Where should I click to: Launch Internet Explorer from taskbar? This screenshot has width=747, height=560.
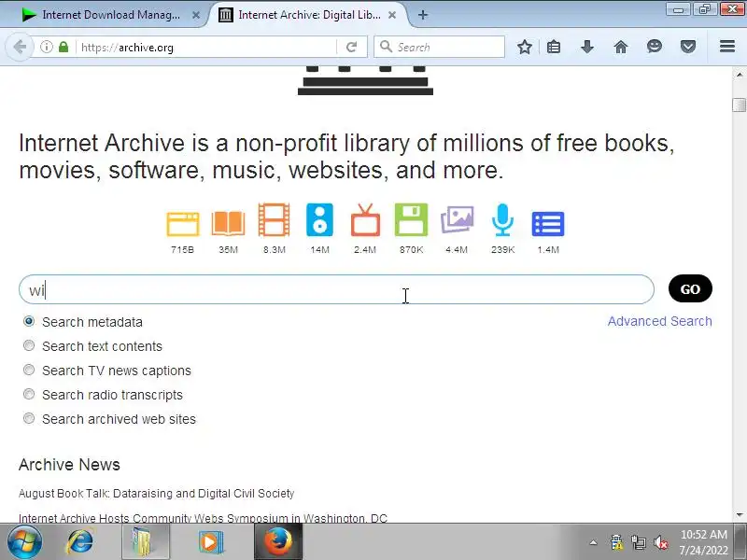click(x=79, y=542)
